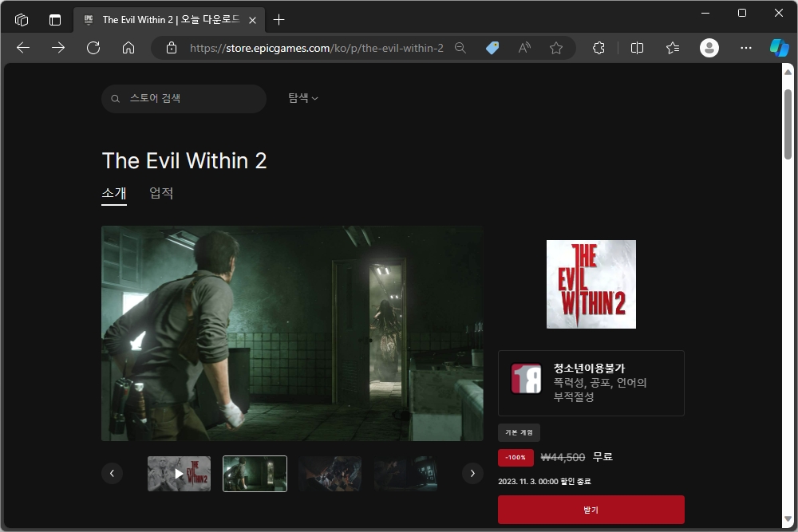Click the 청소년이용불가 rating text
This screenshot has width=798, height=532.
pos(590,368)
